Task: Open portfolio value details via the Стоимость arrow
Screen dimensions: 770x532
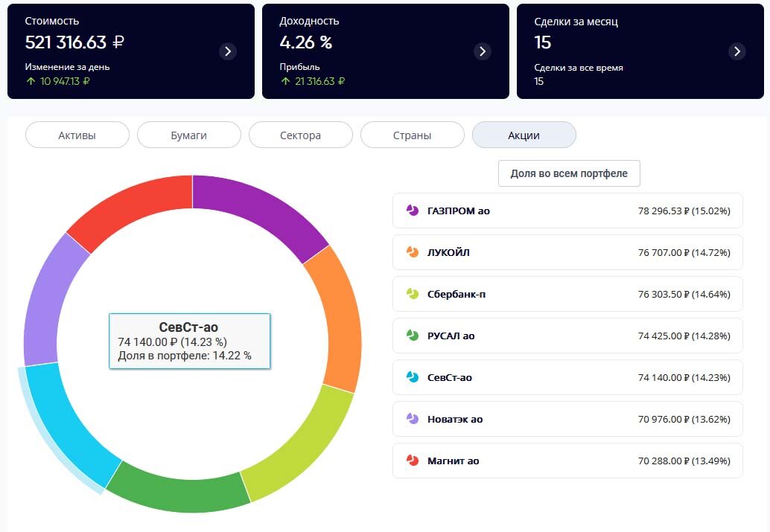Action: coord(228,51)
